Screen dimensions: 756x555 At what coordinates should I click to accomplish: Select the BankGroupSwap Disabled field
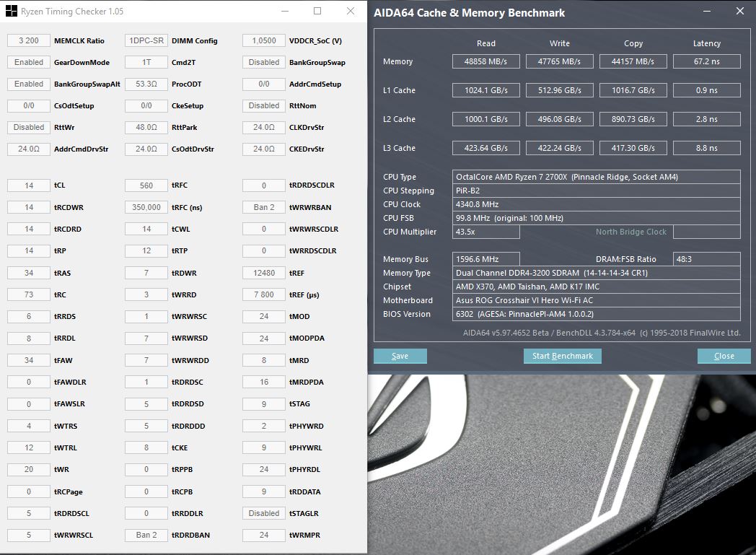tap(264, 62)
